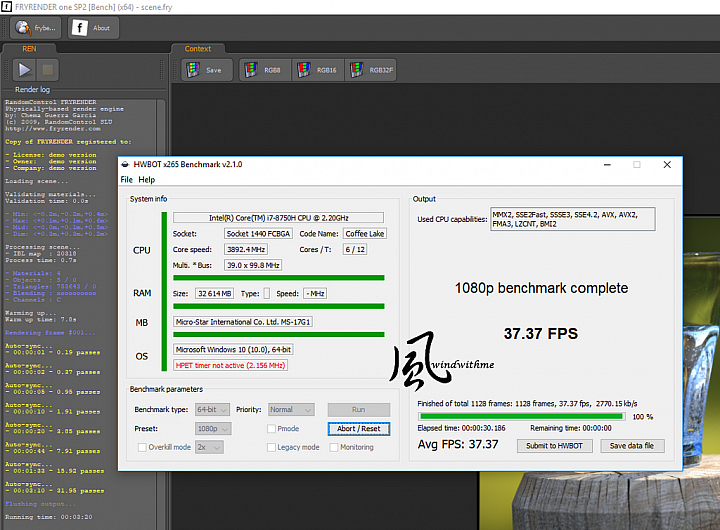Image resolution: width=720 pixels, height=530 pixels.
Task: Click the Cores / T value 6 / 12
Action: [355, 249]
